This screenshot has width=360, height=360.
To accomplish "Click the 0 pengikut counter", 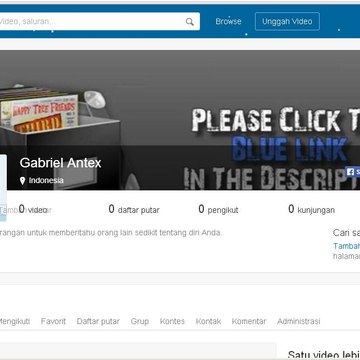I will tap(218, 210).
